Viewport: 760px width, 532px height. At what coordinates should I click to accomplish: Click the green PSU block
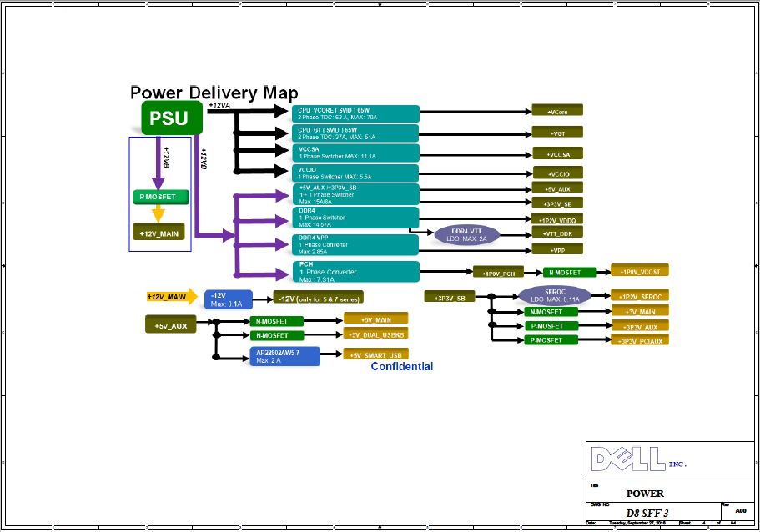pos(172,118)
